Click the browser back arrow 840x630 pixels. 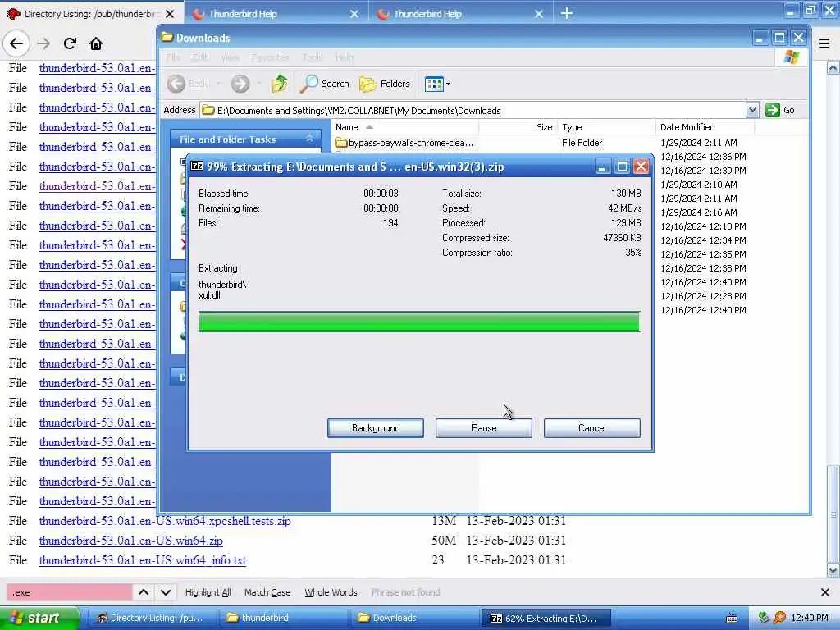click(16, 43)
